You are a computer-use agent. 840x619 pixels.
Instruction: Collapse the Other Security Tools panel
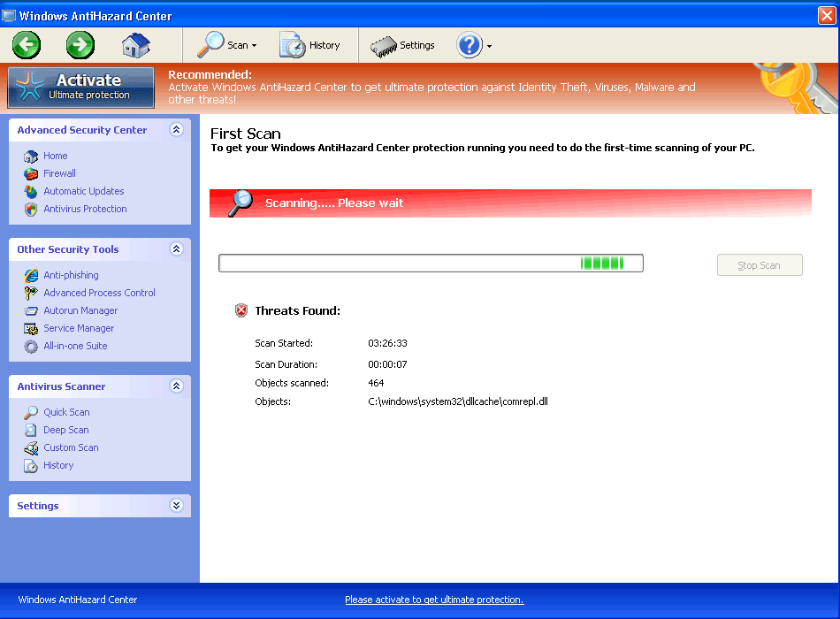(176, 249)
